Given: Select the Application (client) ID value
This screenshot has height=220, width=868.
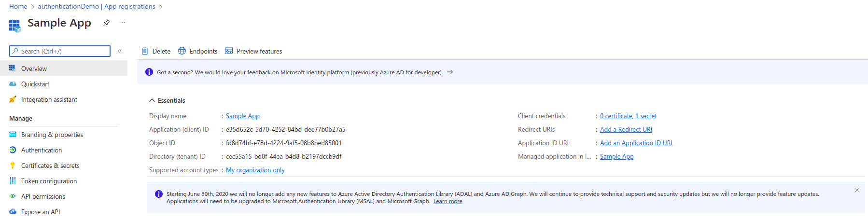Looking at the screenshot, I should (286, 129).
